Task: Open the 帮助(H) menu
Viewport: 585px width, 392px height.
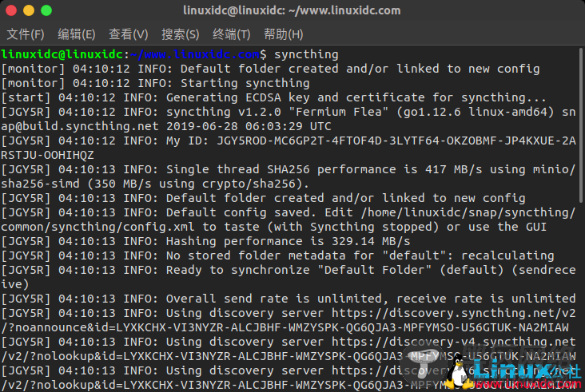Action: [283, 34]
